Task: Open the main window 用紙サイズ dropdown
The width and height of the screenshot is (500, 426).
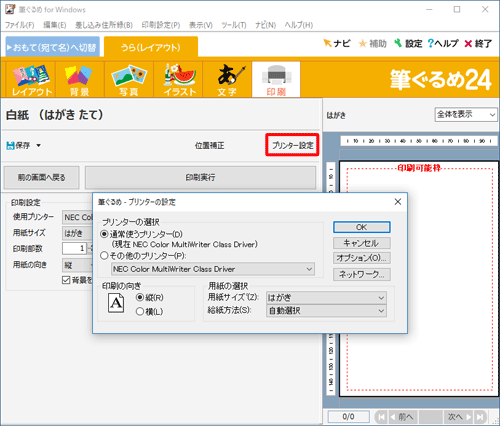Action: pyautogui.click(x=77, y=233)
